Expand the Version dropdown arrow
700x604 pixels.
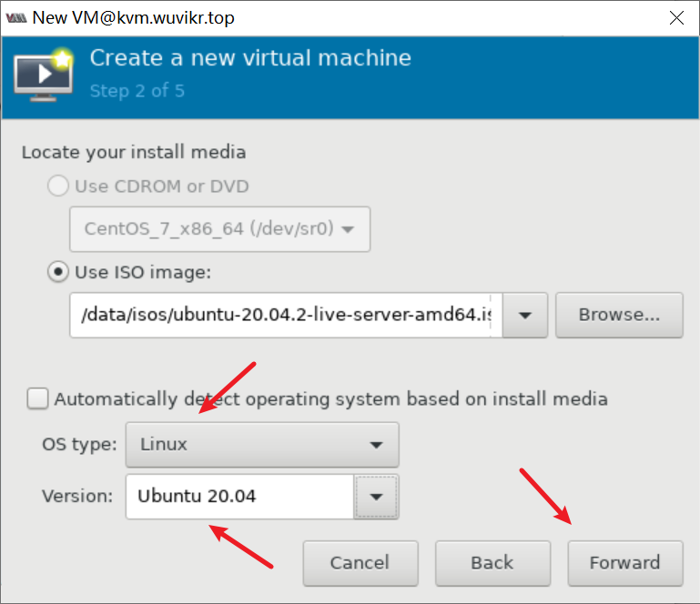coord(376,497)
